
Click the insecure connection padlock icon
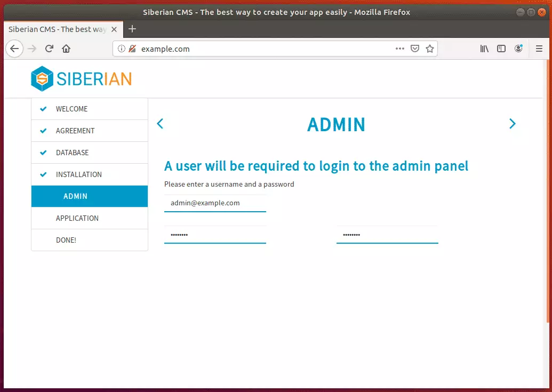pyautogui.click(x=132, y=49)
